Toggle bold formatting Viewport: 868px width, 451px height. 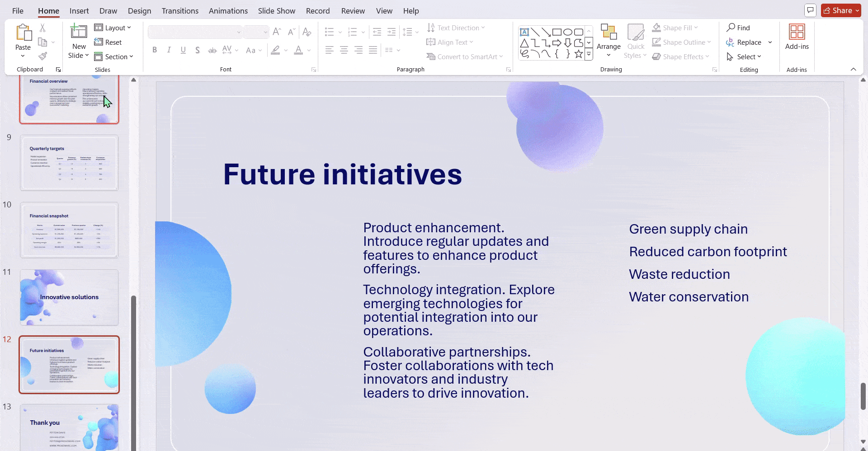click(x=154, y=50)
